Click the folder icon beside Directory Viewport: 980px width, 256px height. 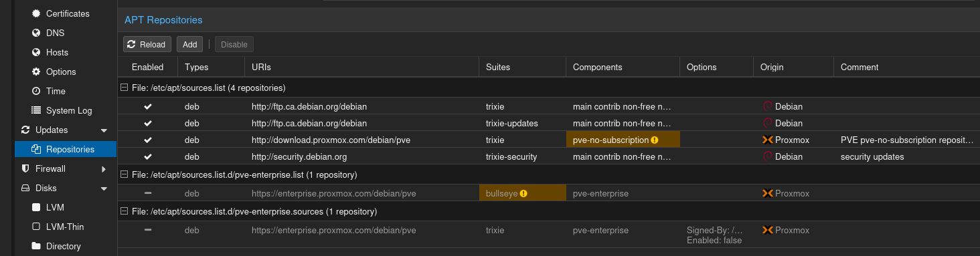pos(36,246)
